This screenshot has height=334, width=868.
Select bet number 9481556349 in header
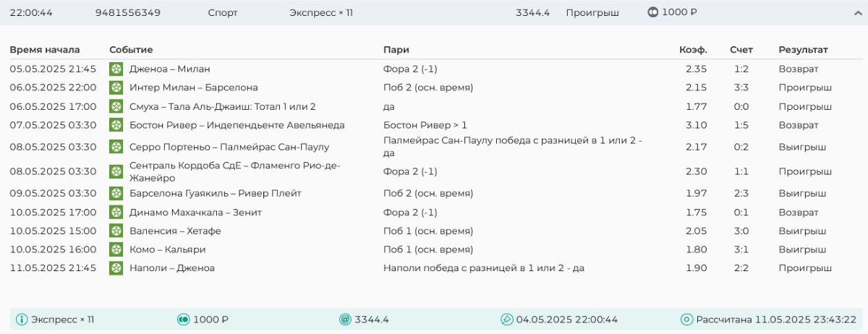click(128, 13)
